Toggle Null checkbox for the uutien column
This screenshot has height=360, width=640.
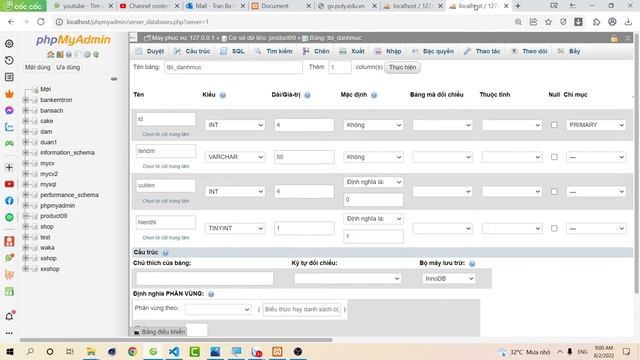554,191
